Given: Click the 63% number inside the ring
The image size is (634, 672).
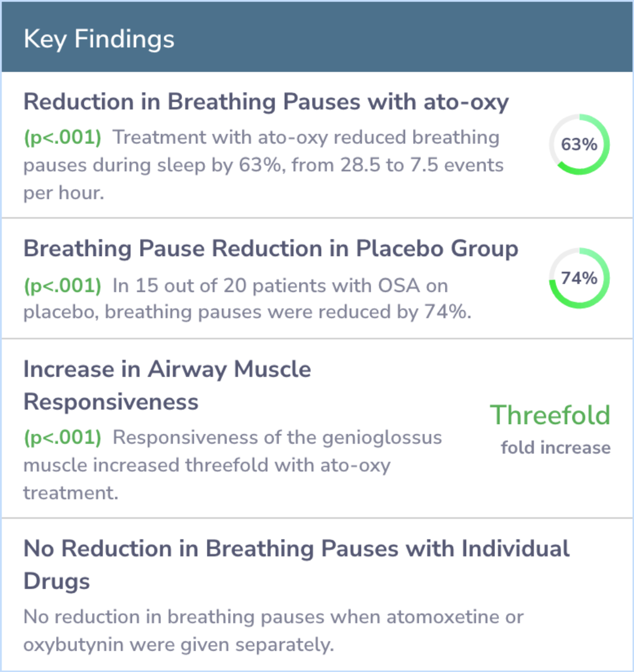Looking at the screenshot, I should [x=579, y=145].
